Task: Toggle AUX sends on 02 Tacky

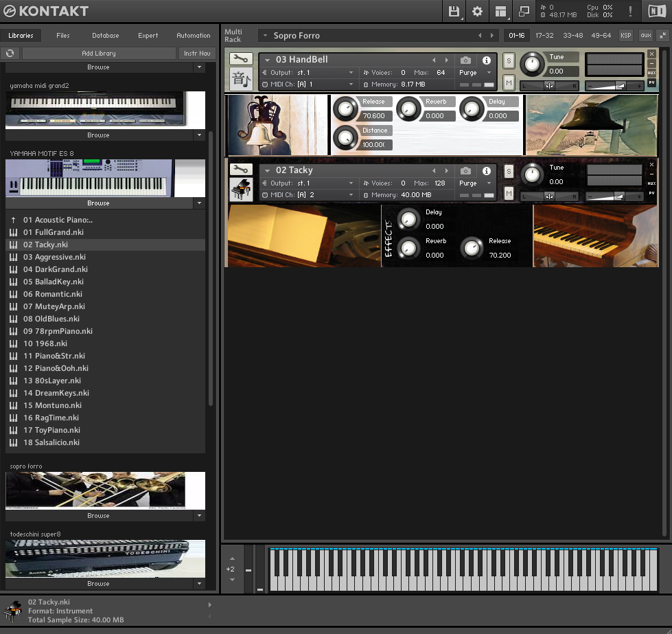Action: 651,183
